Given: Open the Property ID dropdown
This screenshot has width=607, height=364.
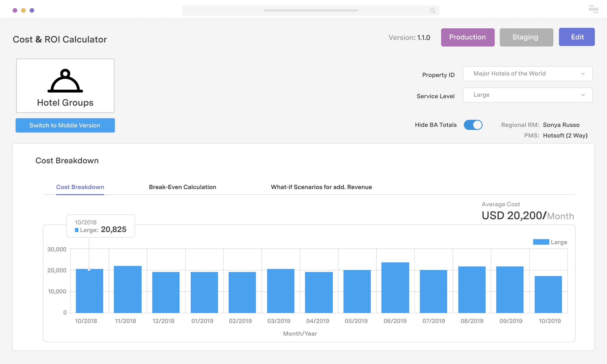Looking at the screenshot, I should pyautogui.click(x=527, y=74).
